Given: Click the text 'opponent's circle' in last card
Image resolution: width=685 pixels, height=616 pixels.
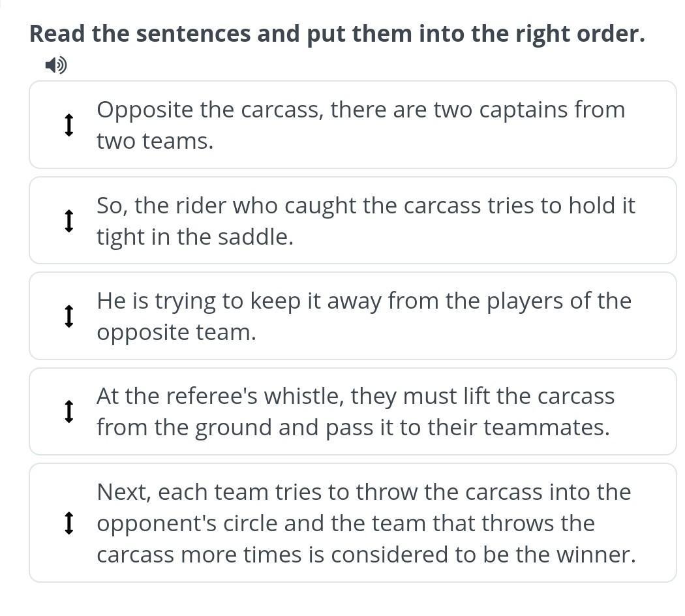Looking at the screenshot, I should click(187, 523).
